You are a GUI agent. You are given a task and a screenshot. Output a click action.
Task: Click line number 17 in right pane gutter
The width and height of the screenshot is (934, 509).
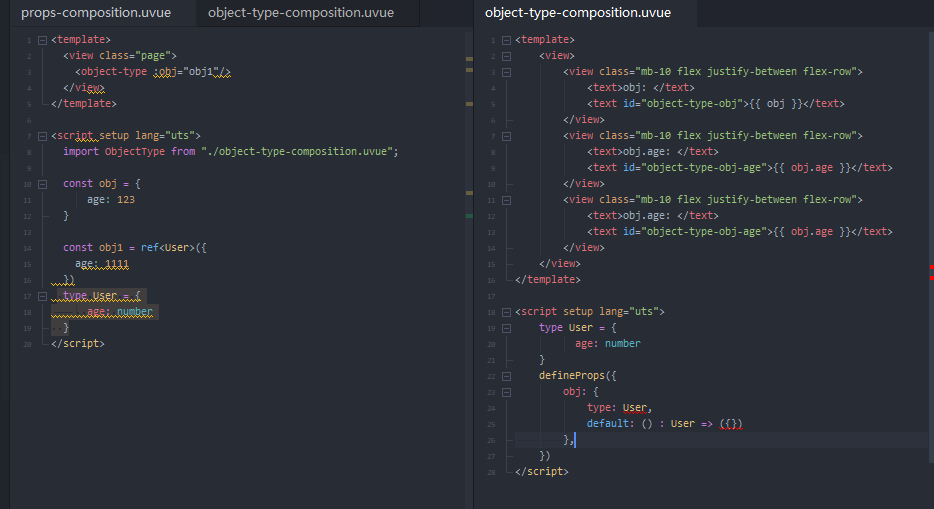pyautogui.click(x=491, y=296)
